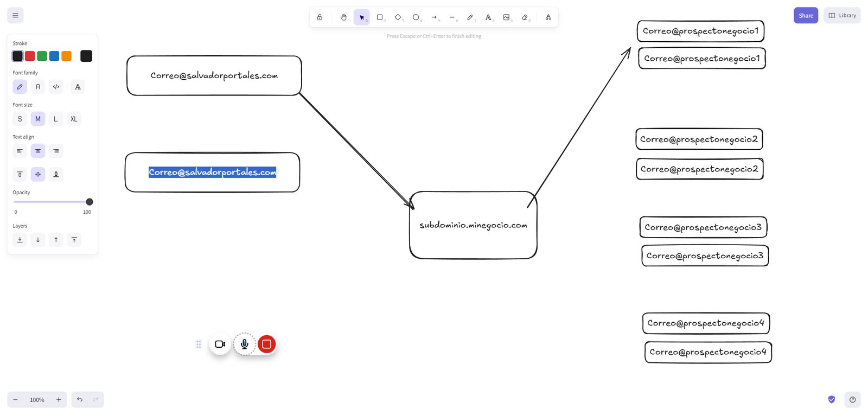Set font size to L
868x415 pixels.
(x=56, y=119)
